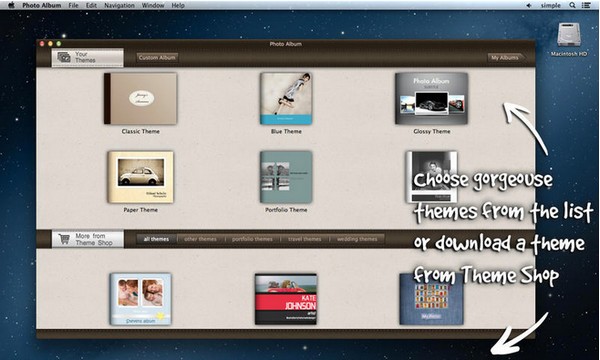Open the Edit menu

91,5
